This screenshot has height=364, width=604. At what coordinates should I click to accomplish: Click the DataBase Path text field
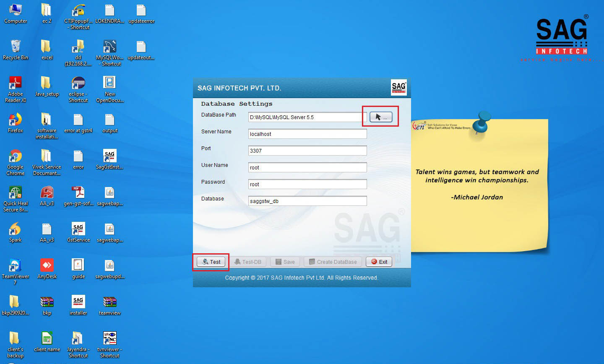(x=305, y=117)
